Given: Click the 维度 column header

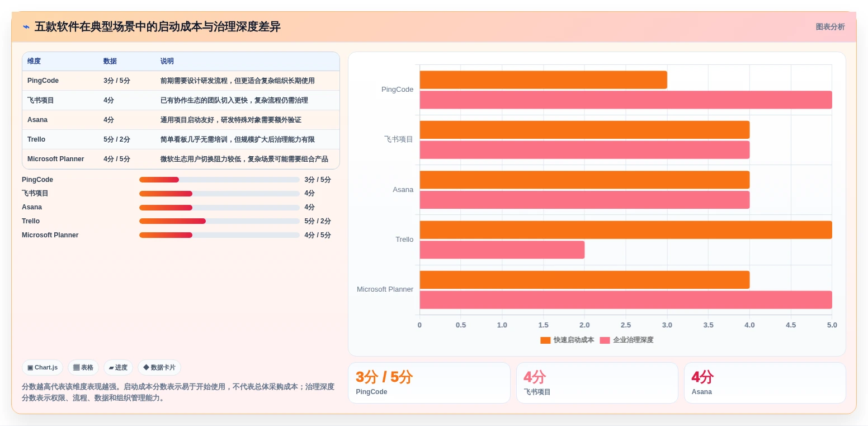Looking at the screenshot, I should pyautogui.click(x=34, y=61).
